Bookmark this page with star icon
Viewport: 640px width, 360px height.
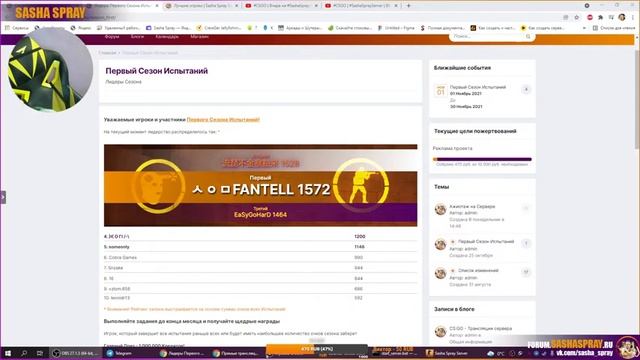coord(576,17)
